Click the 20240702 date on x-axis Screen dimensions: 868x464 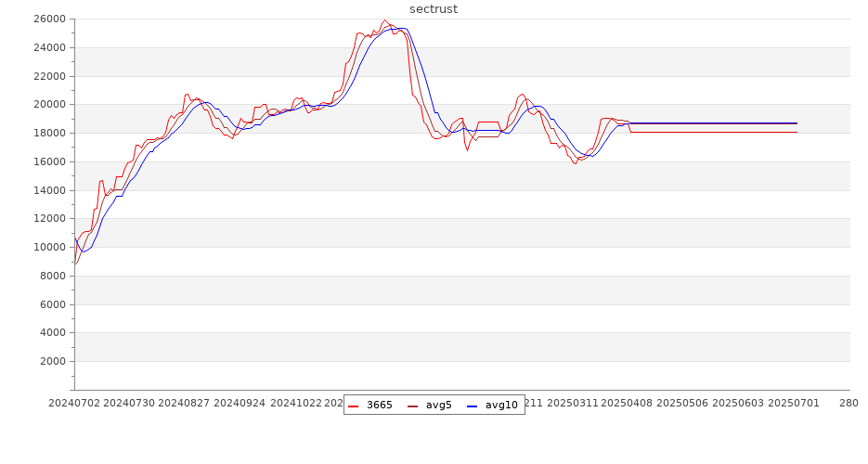tap(75, 403)
